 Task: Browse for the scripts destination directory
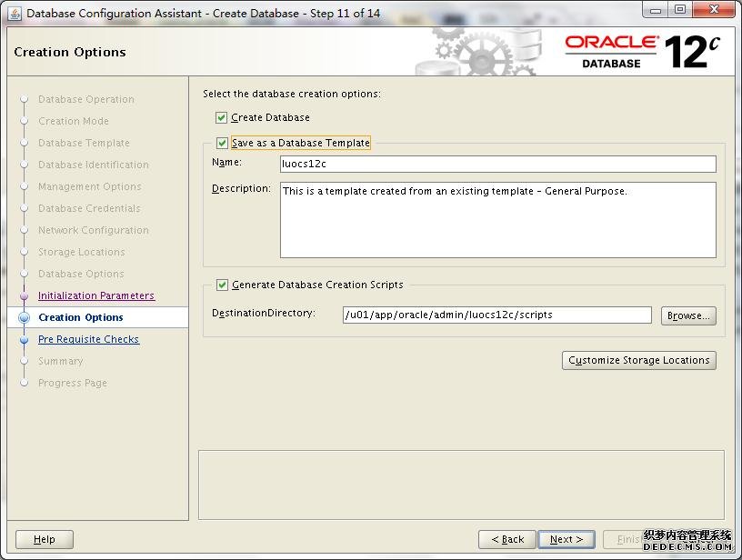coord(687,315)
